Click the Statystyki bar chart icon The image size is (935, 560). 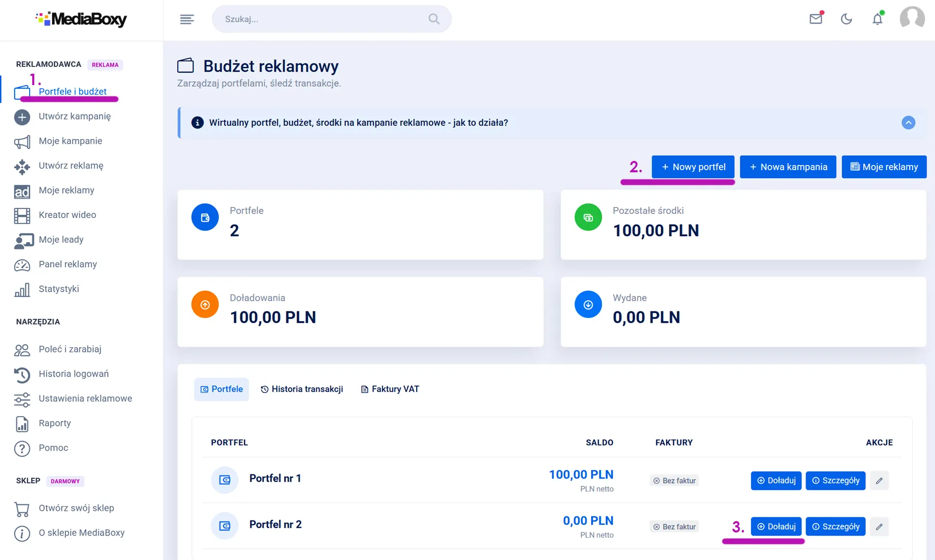(22, 290)
